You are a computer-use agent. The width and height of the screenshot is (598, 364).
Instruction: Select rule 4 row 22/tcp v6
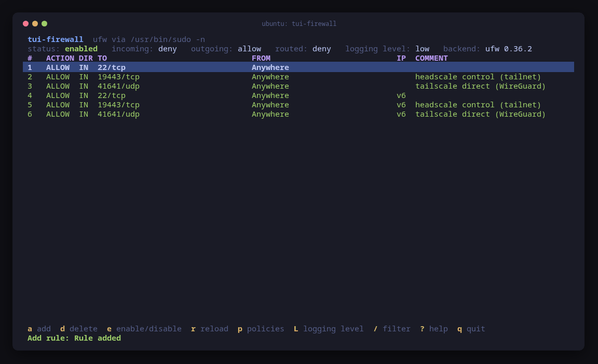point(298,95)
